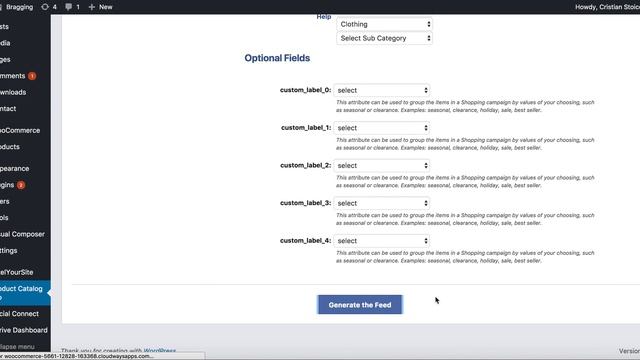Open the Clothing category dropdown

pyautogui.click(x=384, y=24)
